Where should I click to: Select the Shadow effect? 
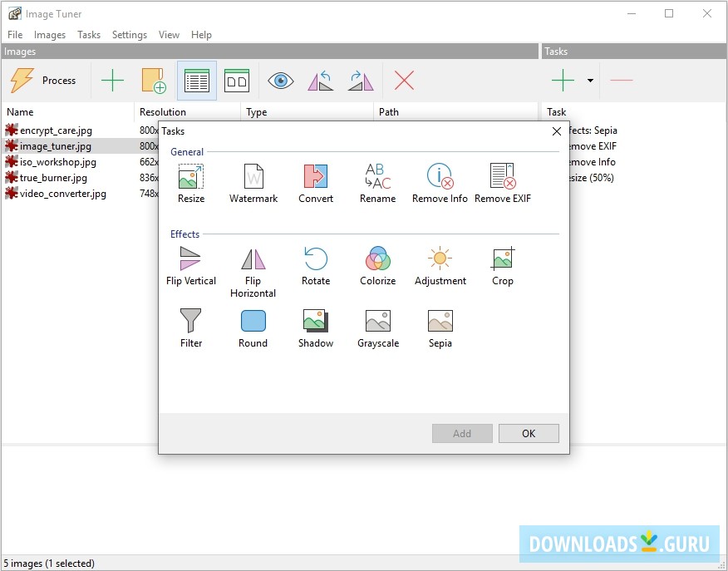point(316,327)
